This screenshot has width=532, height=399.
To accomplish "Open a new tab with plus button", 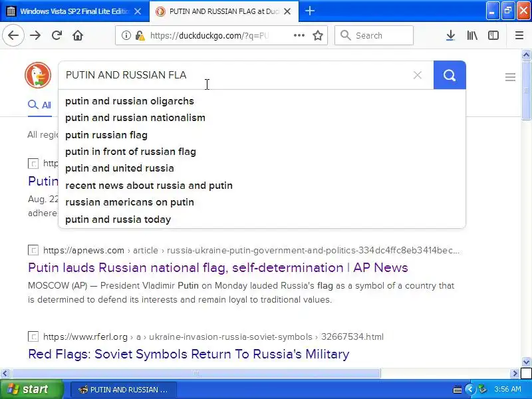I will (309, 11).
